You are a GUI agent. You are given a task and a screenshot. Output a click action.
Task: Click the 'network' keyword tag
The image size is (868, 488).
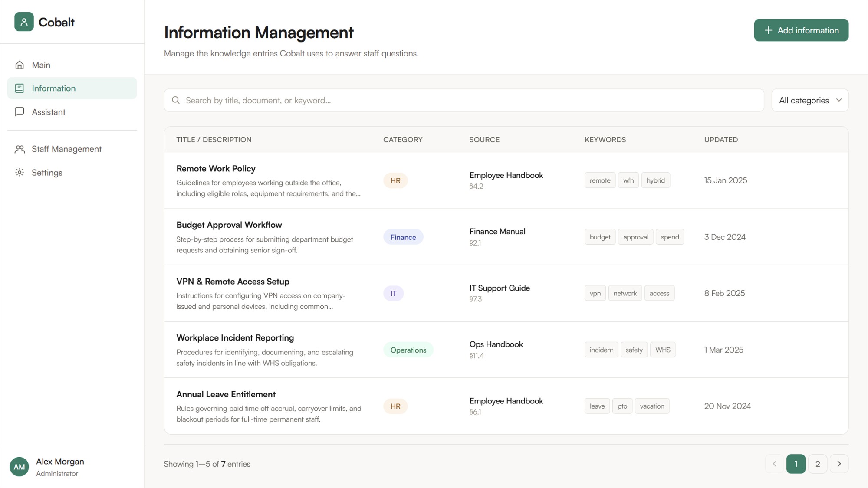(625, 293)
